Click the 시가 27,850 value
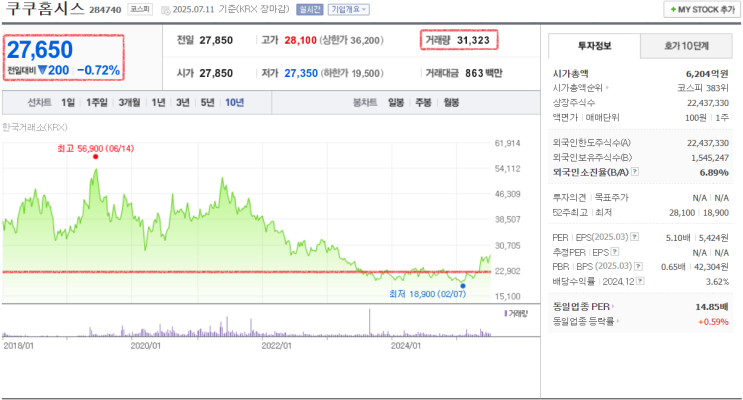 [x=216, y=73]
